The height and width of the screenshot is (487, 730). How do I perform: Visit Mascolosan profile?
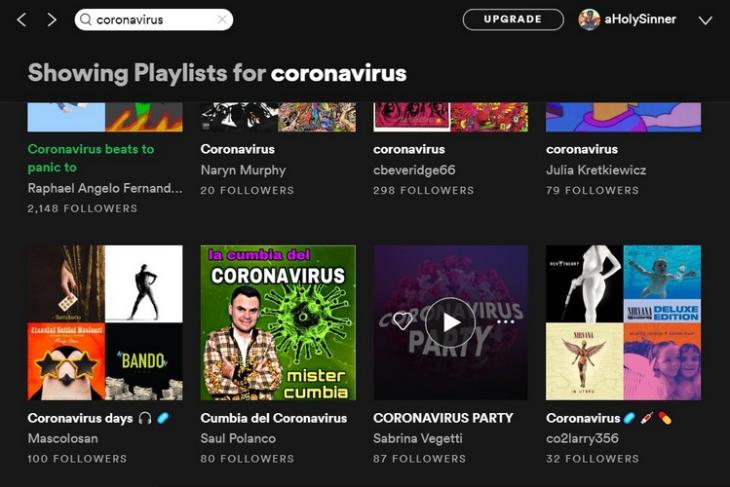pyautogui.click(x=63, y=439)
